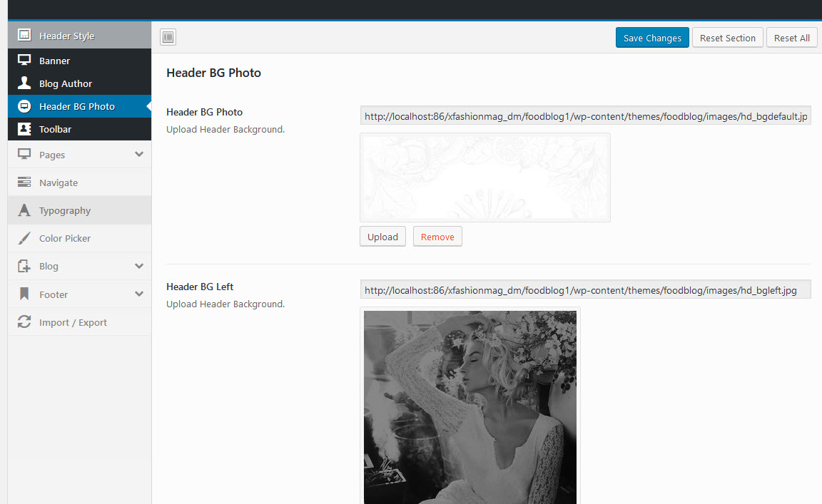Viewport: 822px width, 504px height.
Task: Click the Header BG Photo sidebar icon
Action: tap(24, 106)
